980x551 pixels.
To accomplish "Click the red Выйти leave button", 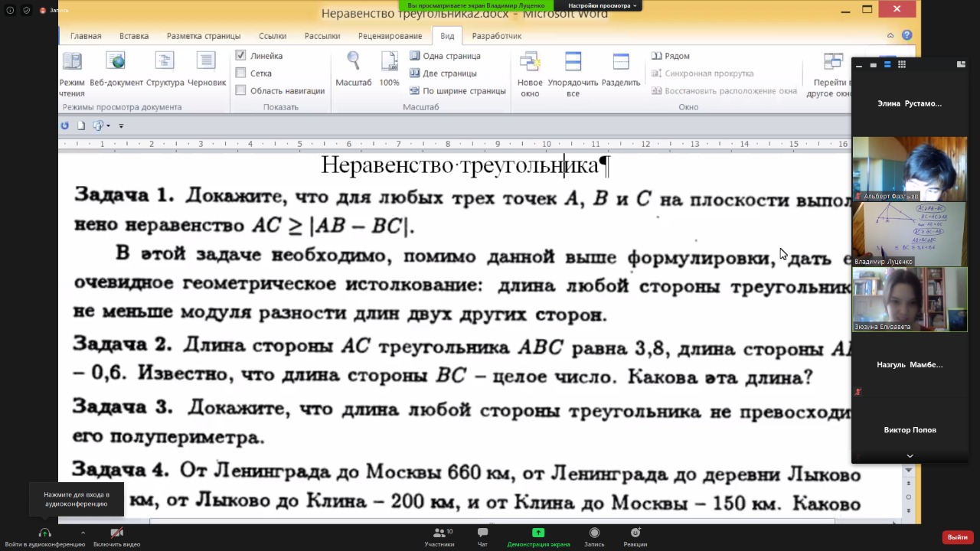I will 957,537.
